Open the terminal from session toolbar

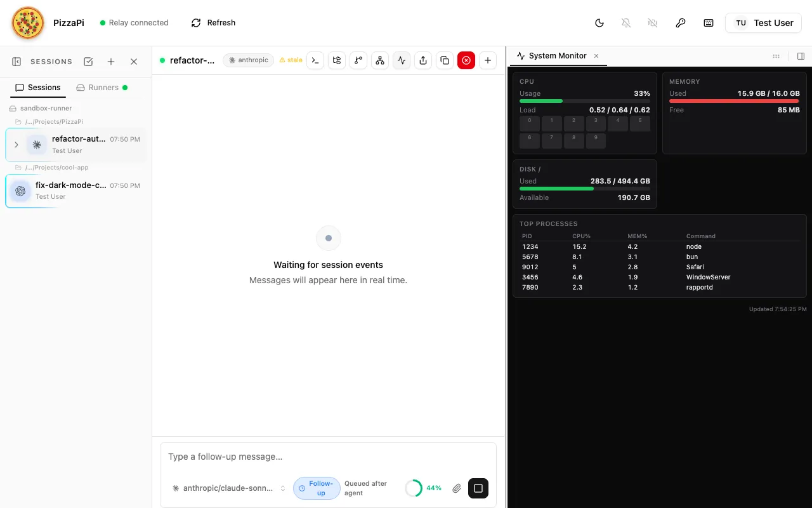pyautogui.click(x=315, y=60)
